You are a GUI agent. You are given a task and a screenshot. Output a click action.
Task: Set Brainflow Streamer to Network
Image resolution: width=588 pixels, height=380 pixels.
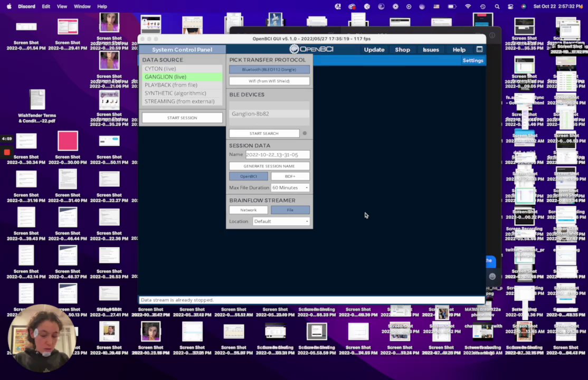(249, 210)
